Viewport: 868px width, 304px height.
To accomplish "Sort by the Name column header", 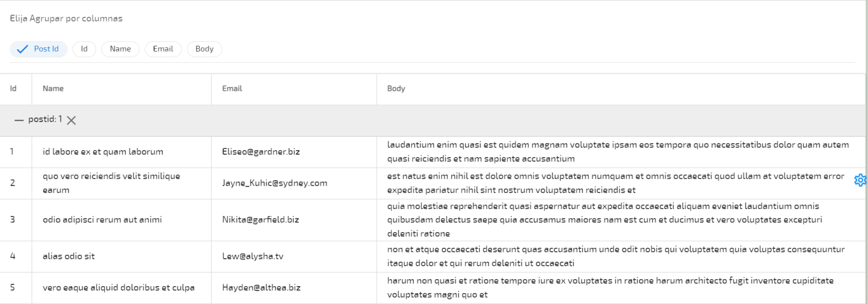I will (53, 89).
